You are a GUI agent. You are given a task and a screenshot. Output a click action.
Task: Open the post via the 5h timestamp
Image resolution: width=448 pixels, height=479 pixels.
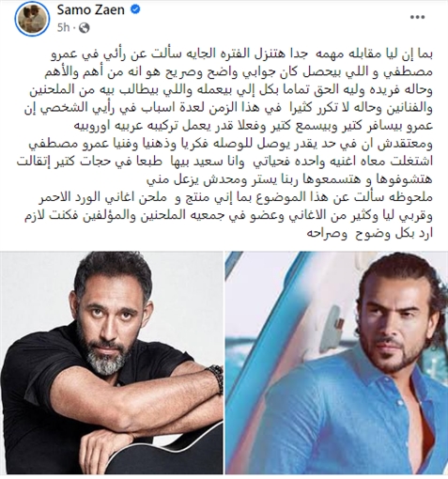tap(63, 28)
